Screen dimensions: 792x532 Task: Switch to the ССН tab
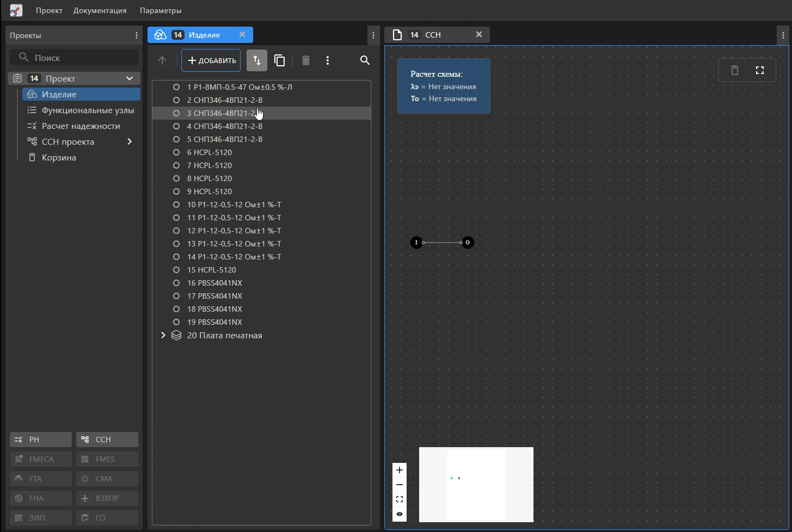(433, 35)
